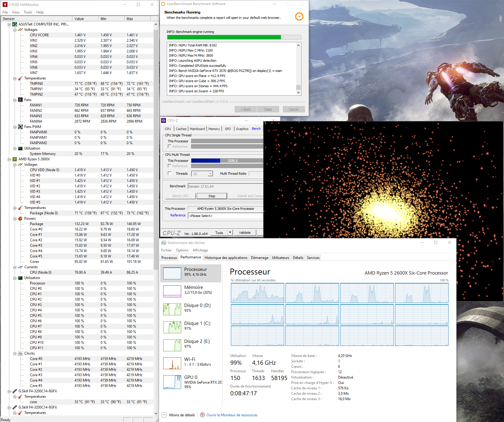Toggle the Reference checkbox under CPU Multi Thread
504x422 pixels.
[x=169, y=166]
